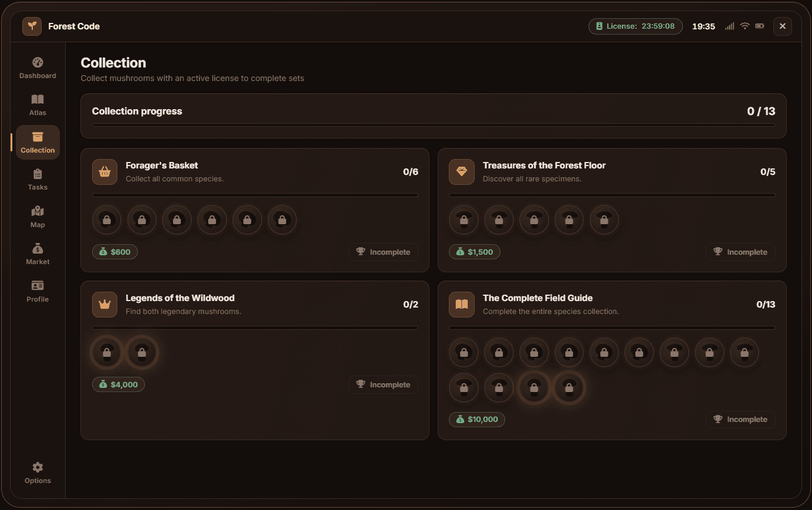This screenshot has width=812, height=510.
Task: Click the License timer badge
Action: click(635, 26)
